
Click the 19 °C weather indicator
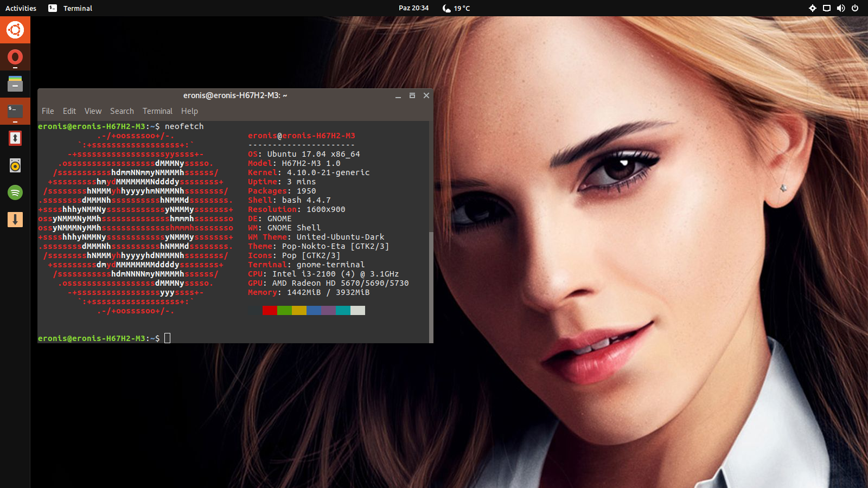click(x=456, y=8)
